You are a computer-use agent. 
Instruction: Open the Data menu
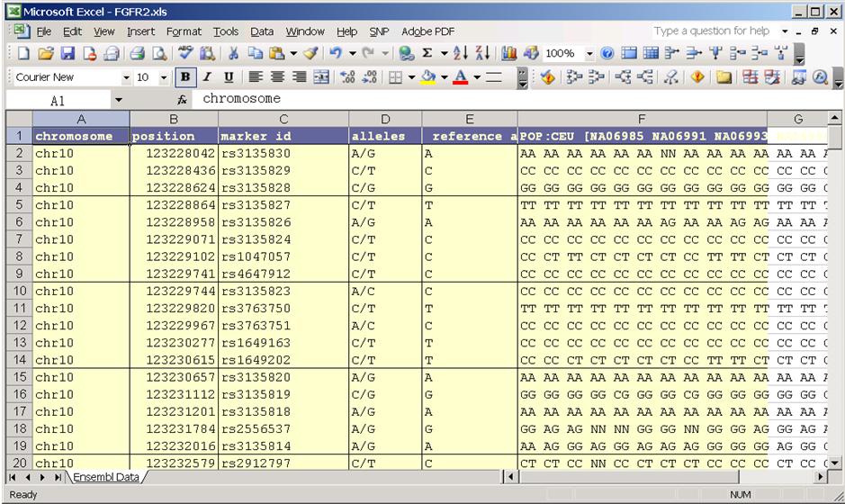(x=262, y=31)
